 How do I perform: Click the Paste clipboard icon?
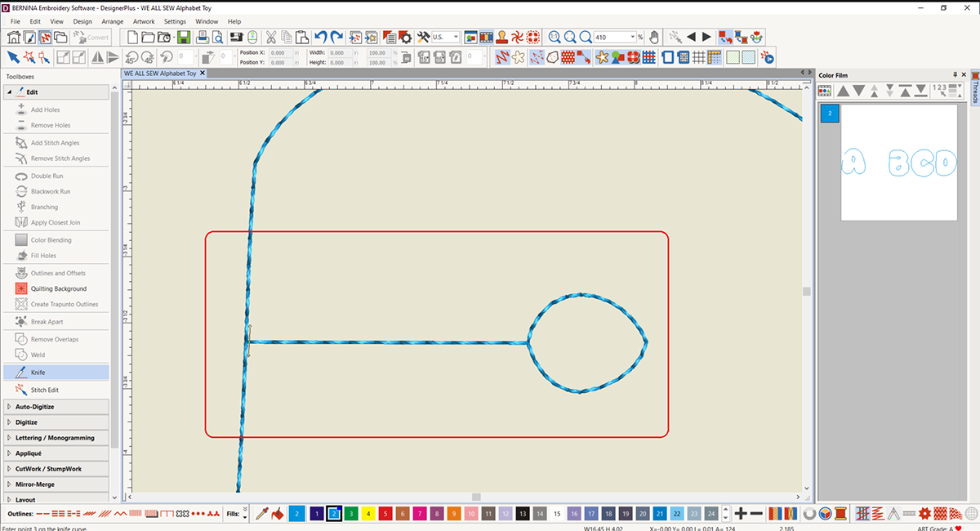pyautogui.click(x=301, y=37)
